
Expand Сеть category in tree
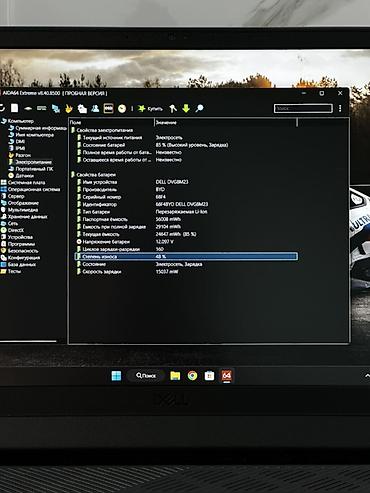pos(9,223)
